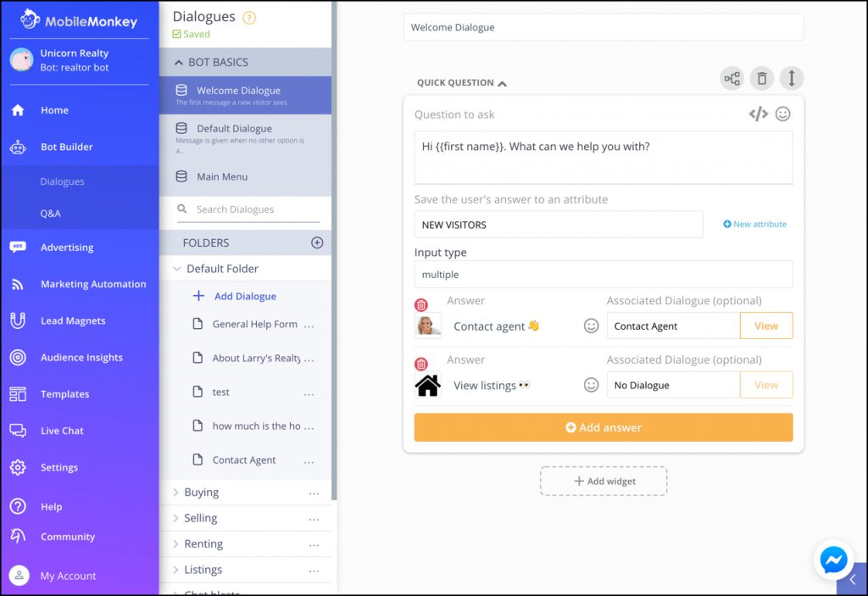This screenshot has height=596, width=868.
Task: Remove the Contact agent answer with red trash icon
Action: pos(422,304)
